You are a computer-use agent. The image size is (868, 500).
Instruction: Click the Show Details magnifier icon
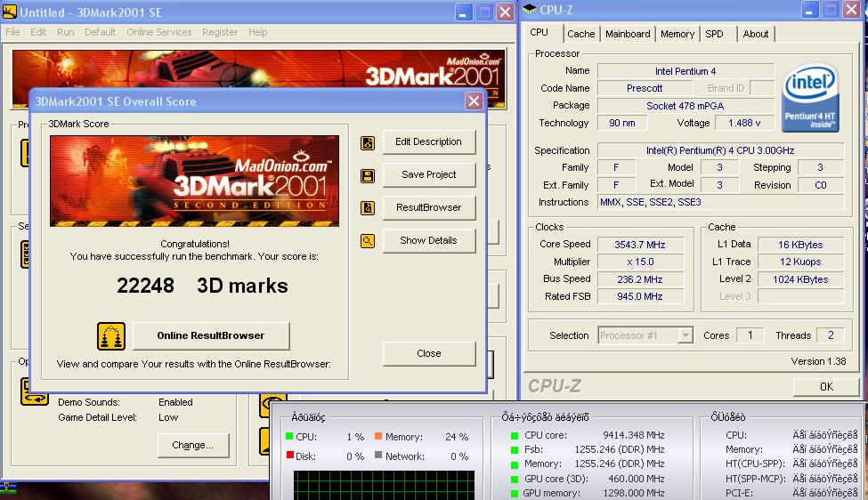point(368,240)
